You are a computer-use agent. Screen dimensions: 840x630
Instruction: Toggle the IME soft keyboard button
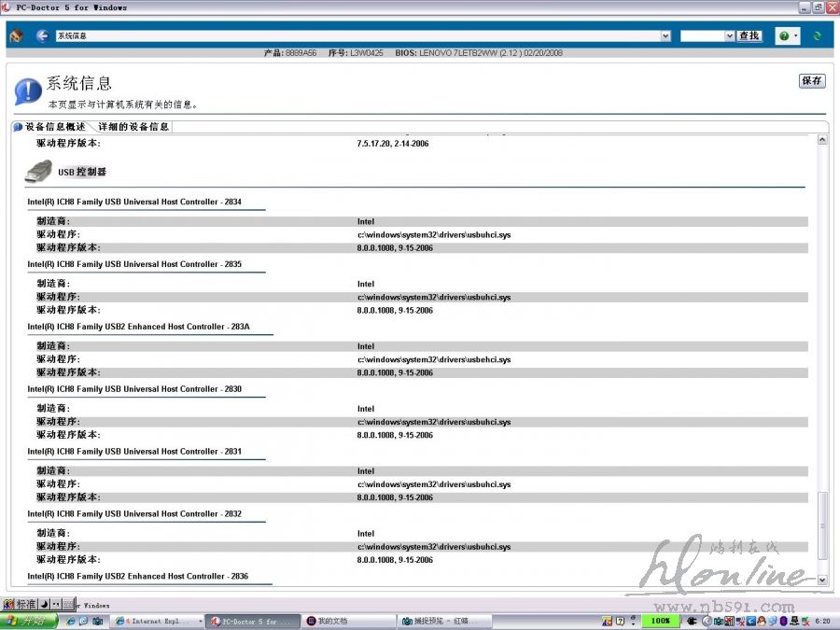68,605
